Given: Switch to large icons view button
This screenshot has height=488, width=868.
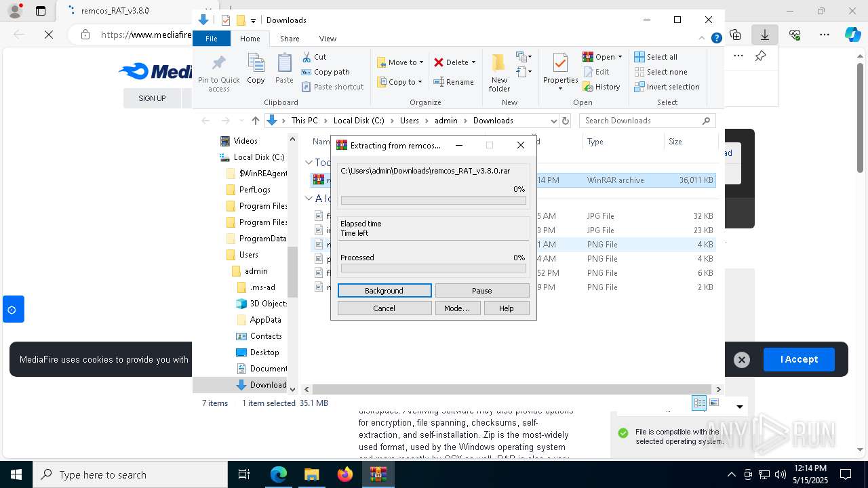Looking at the screenshot, I should pos(714,403).
